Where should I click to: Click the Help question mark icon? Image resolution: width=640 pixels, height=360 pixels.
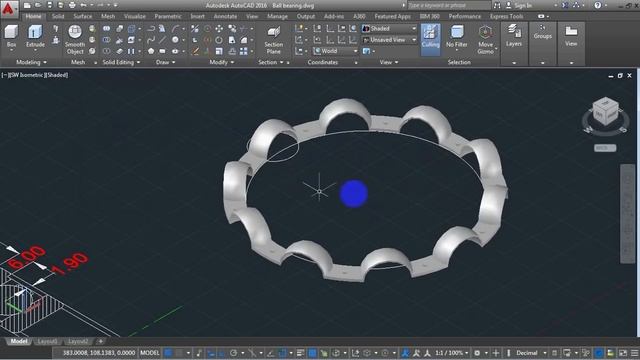pos(598,5)
